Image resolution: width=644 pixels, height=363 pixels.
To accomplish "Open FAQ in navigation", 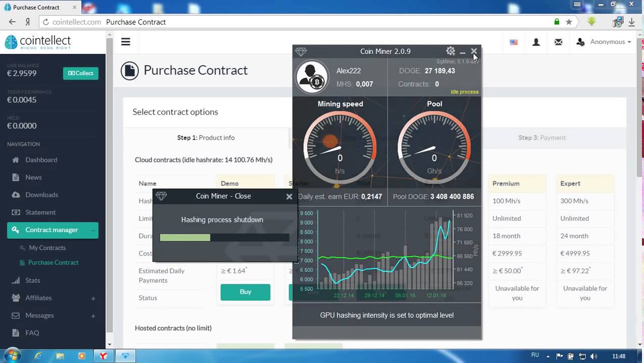I will [x=32, y=333].
